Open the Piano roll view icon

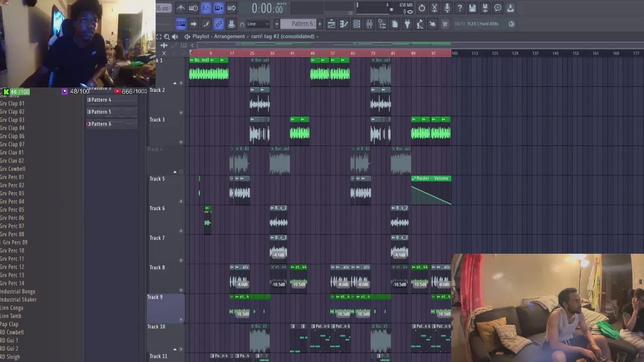(x=344, y=24)
